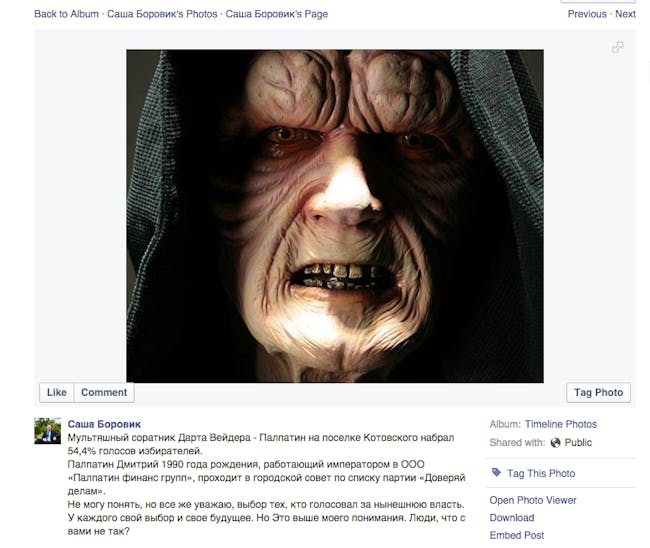Click the post text starting 'Мультяшный соратник'
This screenshot has width=650, height=548.
tap(261, 444)
